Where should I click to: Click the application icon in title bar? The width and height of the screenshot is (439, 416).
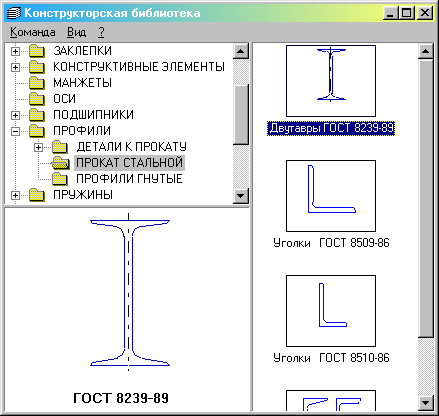[13, 13]
